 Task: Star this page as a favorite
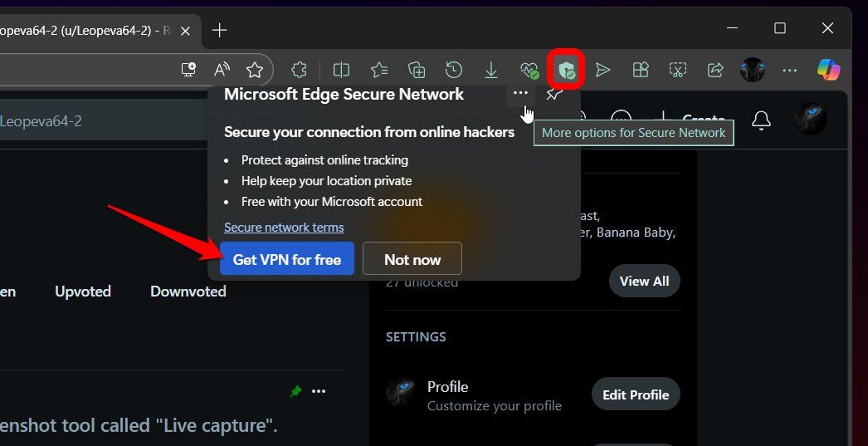(x=255, y=70)
